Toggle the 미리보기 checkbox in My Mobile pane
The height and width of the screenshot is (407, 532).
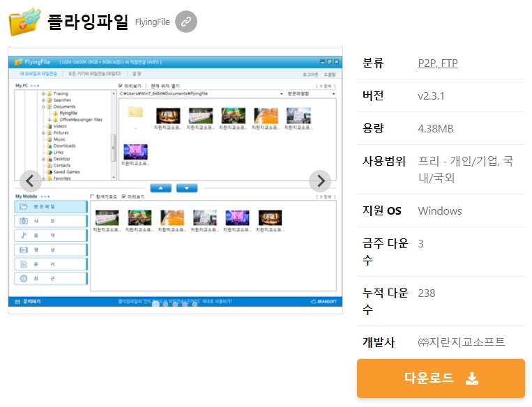click(124, 197)
